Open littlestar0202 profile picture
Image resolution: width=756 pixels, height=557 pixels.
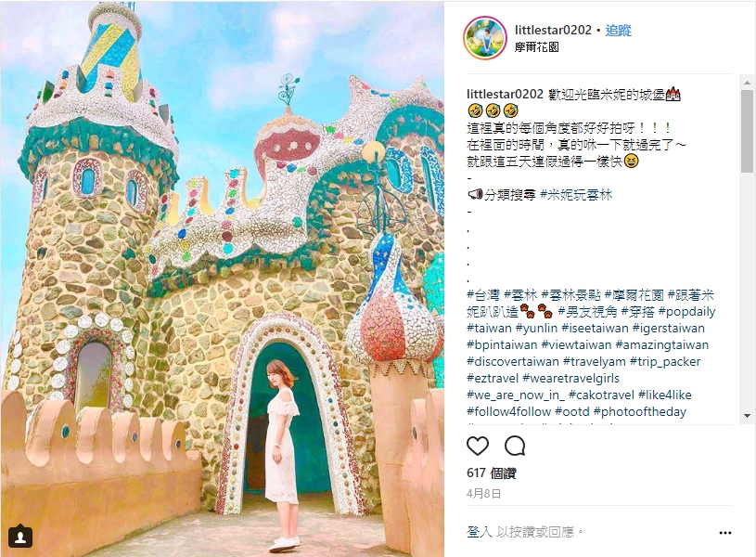[x=484, y=38]
